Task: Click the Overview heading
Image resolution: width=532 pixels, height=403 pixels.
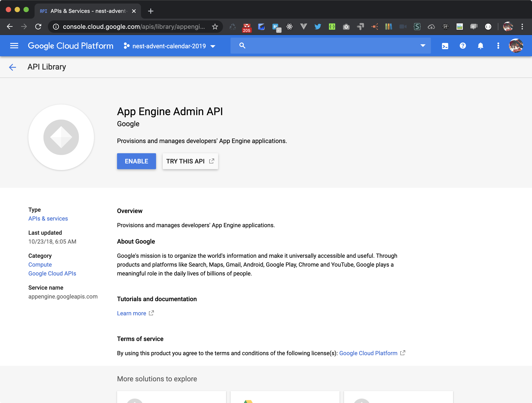Action: coord(130,211)
